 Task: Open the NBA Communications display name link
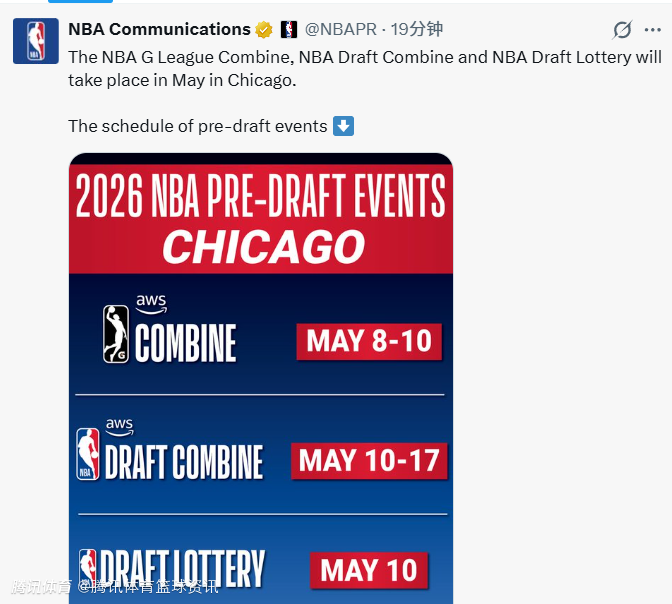pyautogui.click(x=159, y=29)
